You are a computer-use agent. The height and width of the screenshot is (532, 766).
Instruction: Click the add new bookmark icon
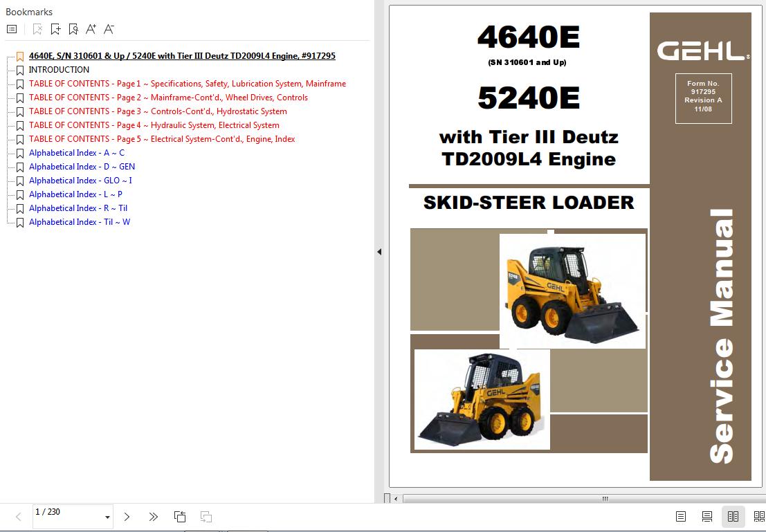point(55,29)
